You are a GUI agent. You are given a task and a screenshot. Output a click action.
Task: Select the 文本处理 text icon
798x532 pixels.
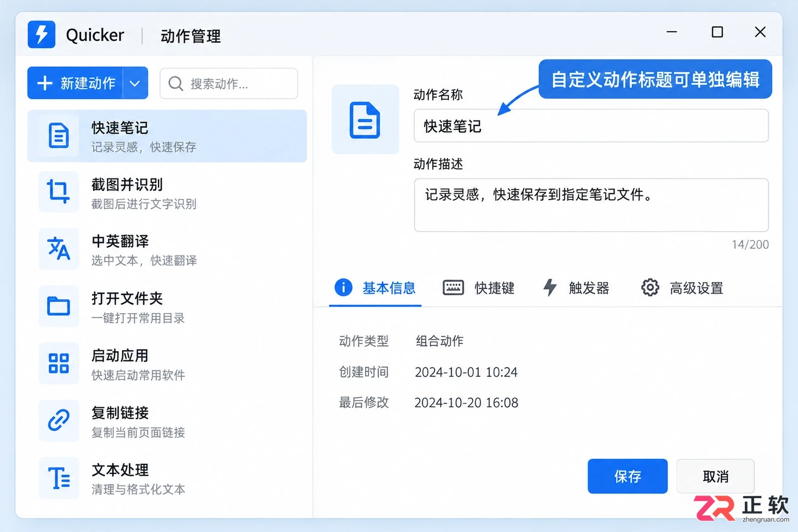pos(59,478)
